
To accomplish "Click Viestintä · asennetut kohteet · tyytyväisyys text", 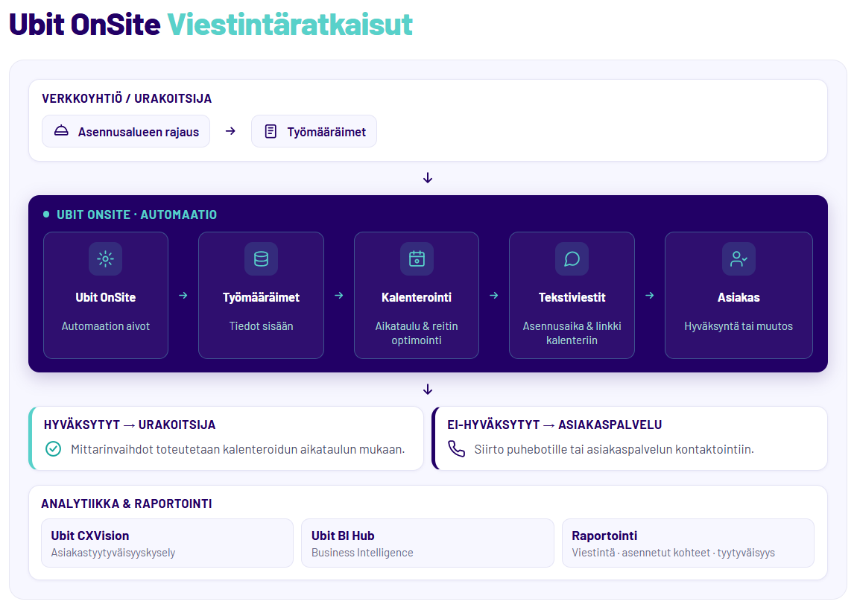I will point(674,553).
